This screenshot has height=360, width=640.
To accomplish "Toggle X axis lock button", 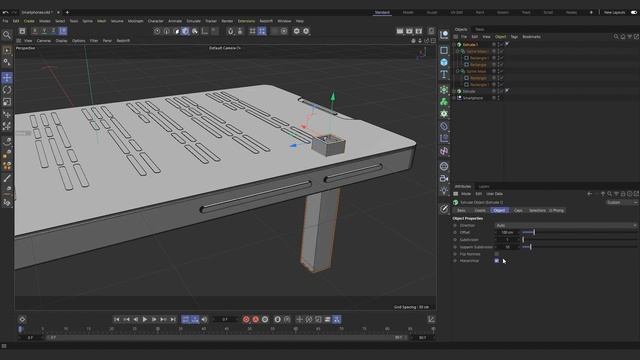I will click(x=35, y=31).
